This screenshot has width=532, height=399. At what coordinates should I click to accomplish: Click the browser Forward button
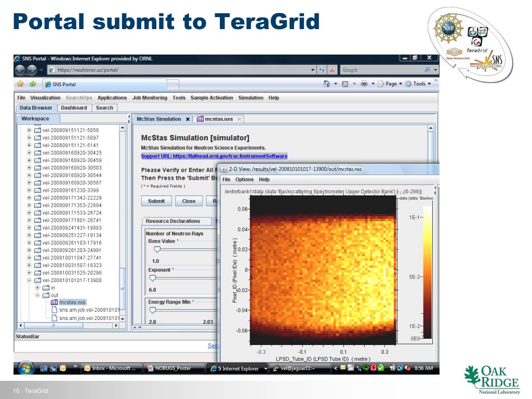point(32,70)
